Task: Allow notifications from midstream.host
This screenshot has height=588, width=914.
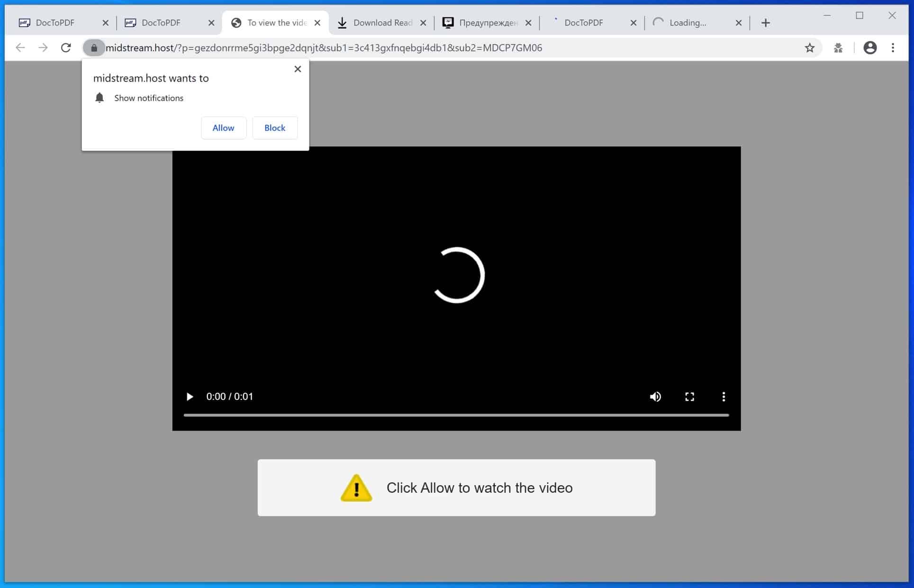Action: (x=223, y=128)
